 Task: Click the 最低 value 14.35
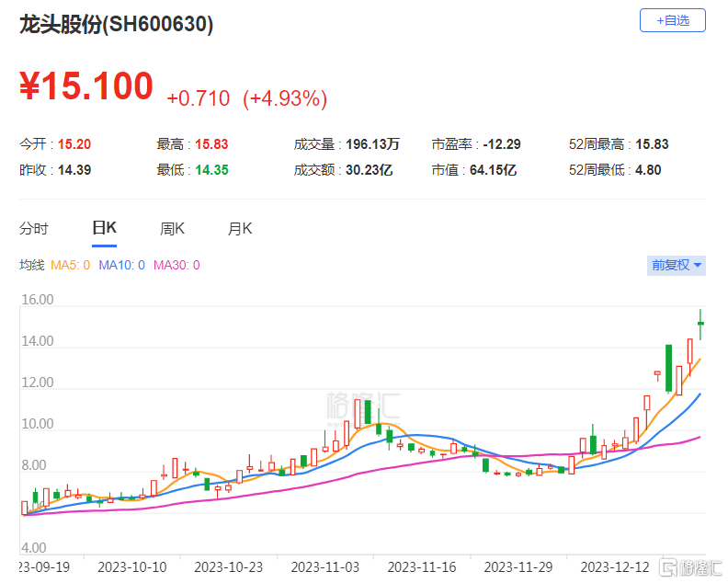[211, 170]
